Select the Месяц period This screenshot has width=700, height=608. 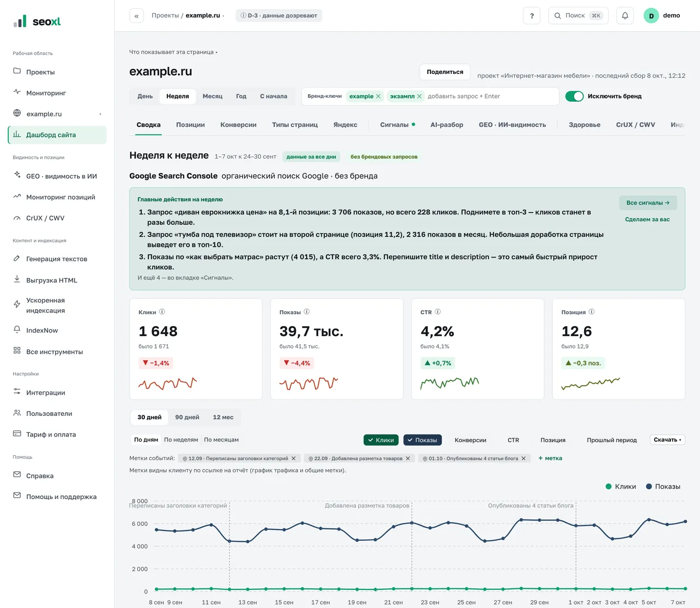point(212,96)
